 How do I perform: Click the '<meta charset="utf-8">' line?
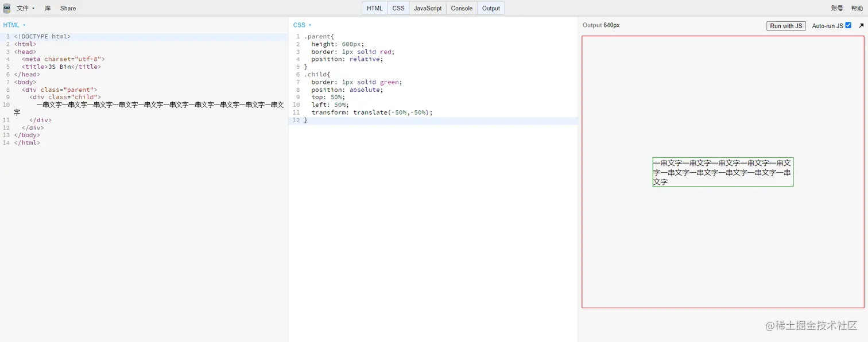coord(63,59)
